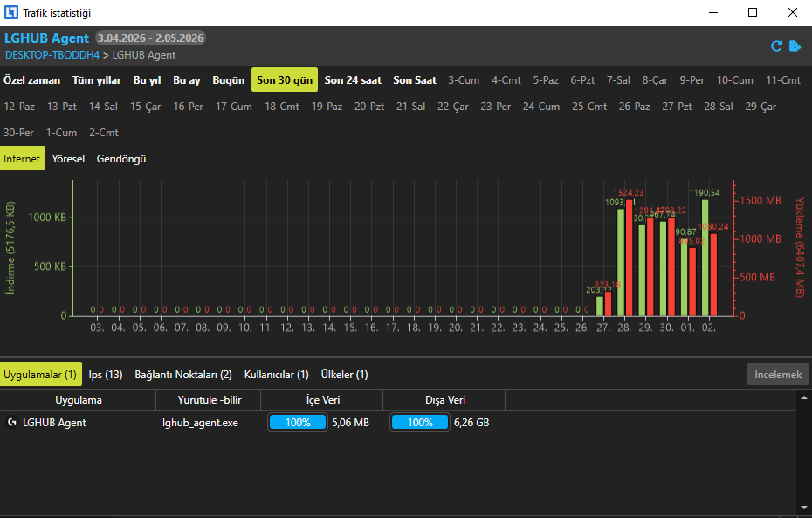Click scrollbar down arrow in table
This screenshot has height=518, width=812.
[804, 508]
